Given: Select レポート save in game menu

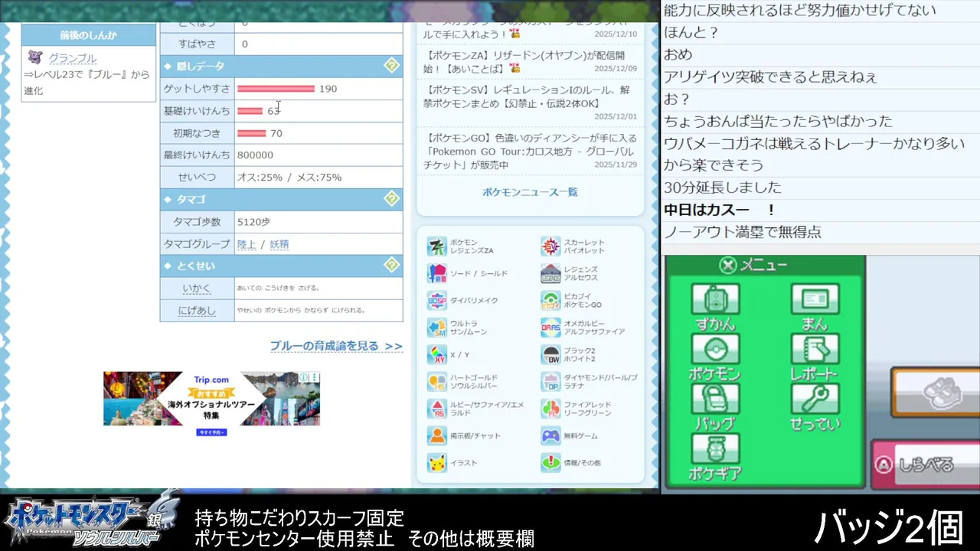Looking at the screenshot, I should (x=815, y=357).
